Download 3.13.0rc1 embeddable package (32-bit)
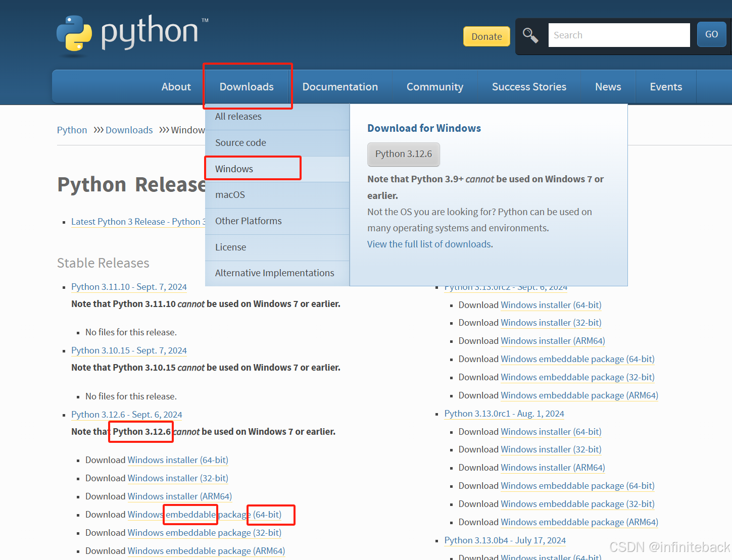Screen dimensions: 732x560 tap(578, 504)
